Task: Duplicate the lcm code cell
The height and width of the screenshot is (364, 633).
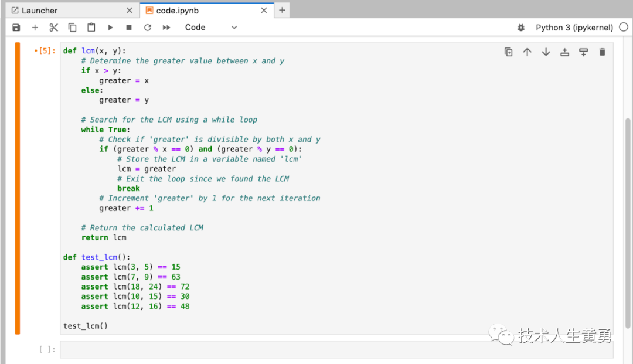Action: pos(508,52)
